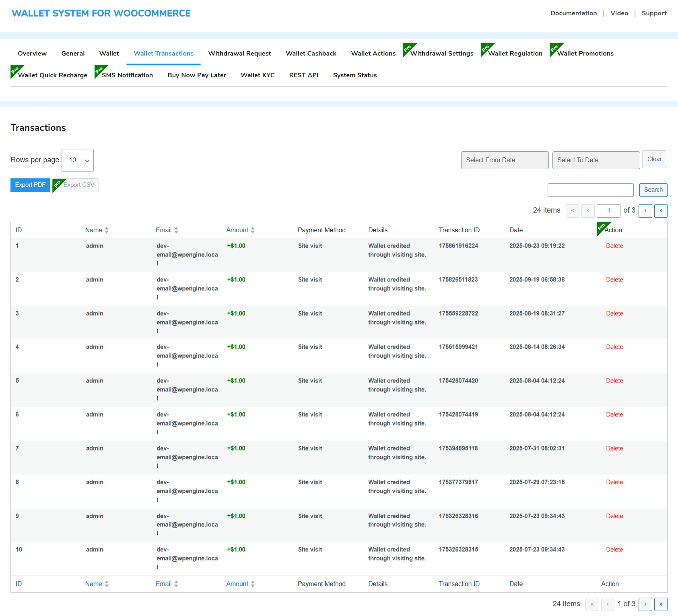
Task: Jump to the last page using double-arrow
Action: coord(661,211)
